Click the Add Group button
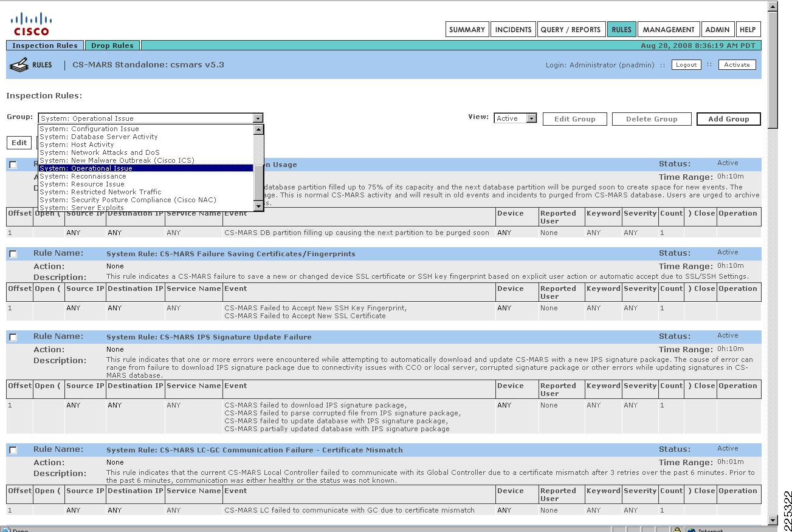This screenshot has width=792, height=532. coord(728,119)
